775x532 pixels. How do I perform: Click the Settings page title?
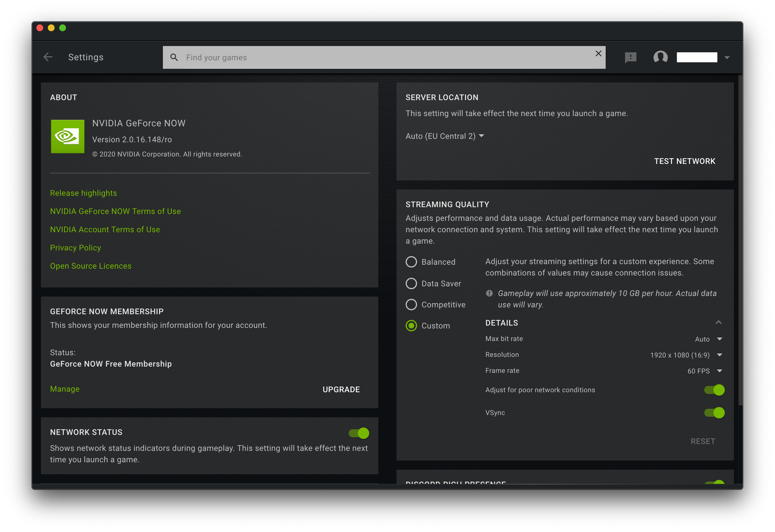pyautogui.click(x=86, y=57)
